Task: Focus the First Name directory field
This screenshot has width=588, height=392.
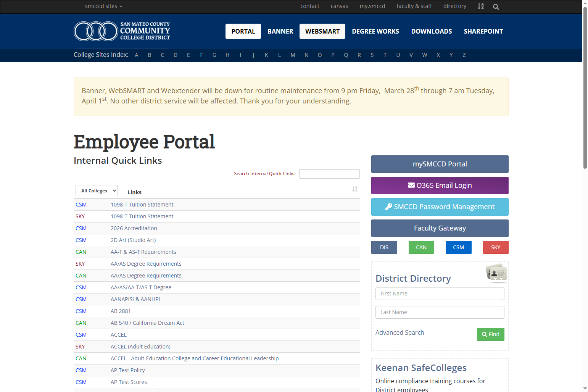Action: (x=440, y=294)
